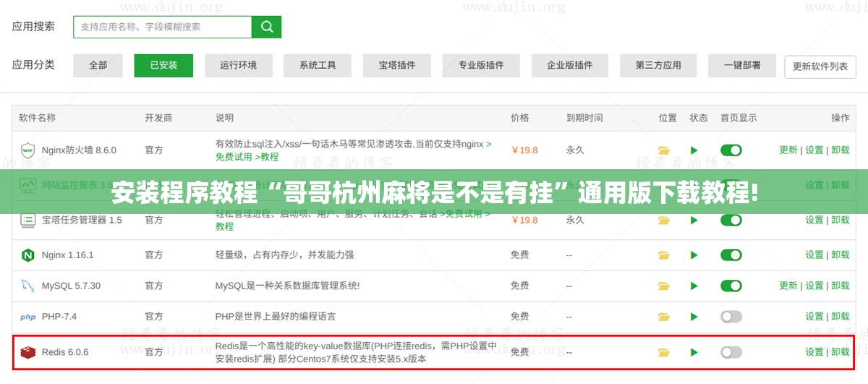The width and height of the screenshot is (868, 384).
Task: Switch to 系统工具 category
Action: (x=318, y=65)
